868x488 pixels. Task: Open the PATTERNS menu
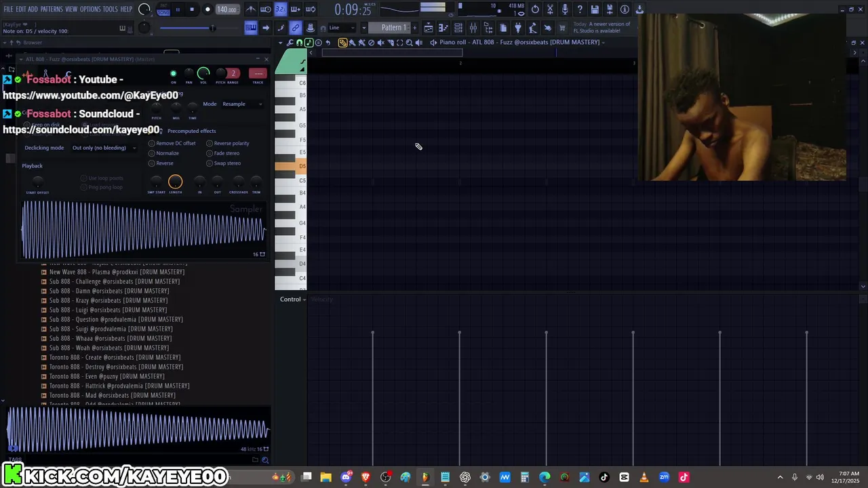pos(52,9)
